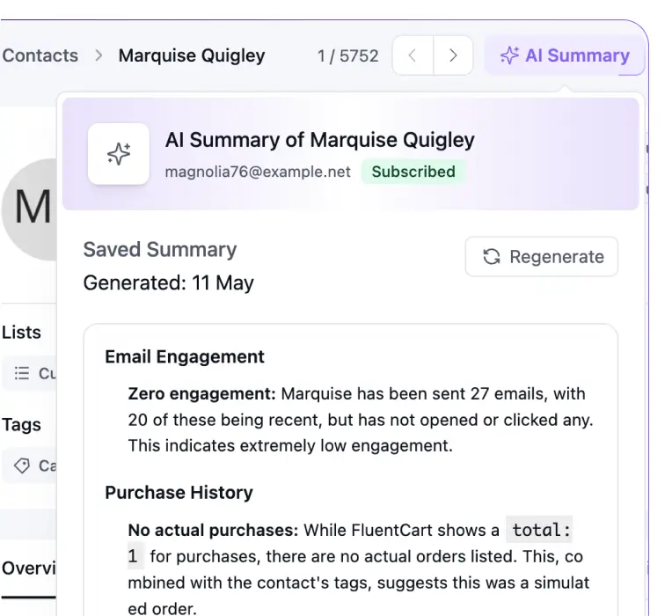This screenshot has height=616, width=672.
Task: Go to next contact arrow
Action: click(x=453, y=55)
